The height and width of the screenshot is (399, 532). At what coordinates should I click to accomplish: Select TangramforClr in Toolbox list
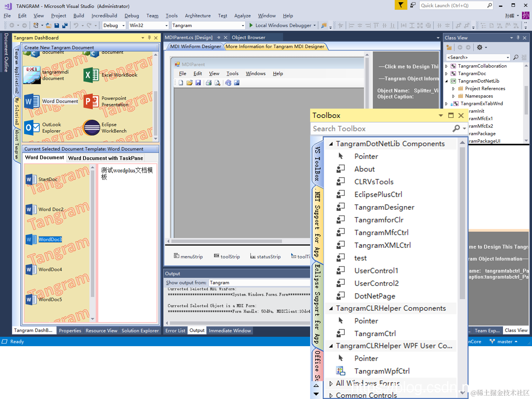(370, 220)
